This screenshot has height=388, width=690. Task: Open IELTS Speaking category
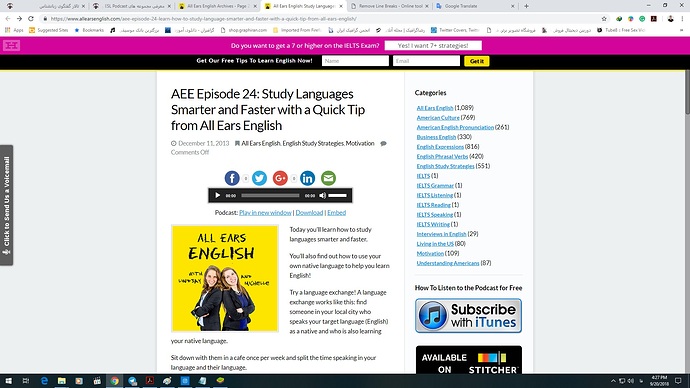435,214
